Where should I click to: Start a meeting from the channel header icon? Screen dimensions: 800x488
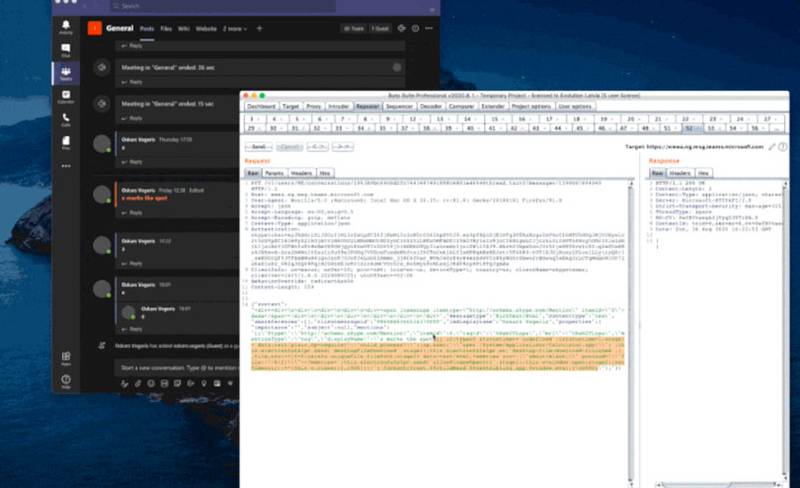(402, 29)
